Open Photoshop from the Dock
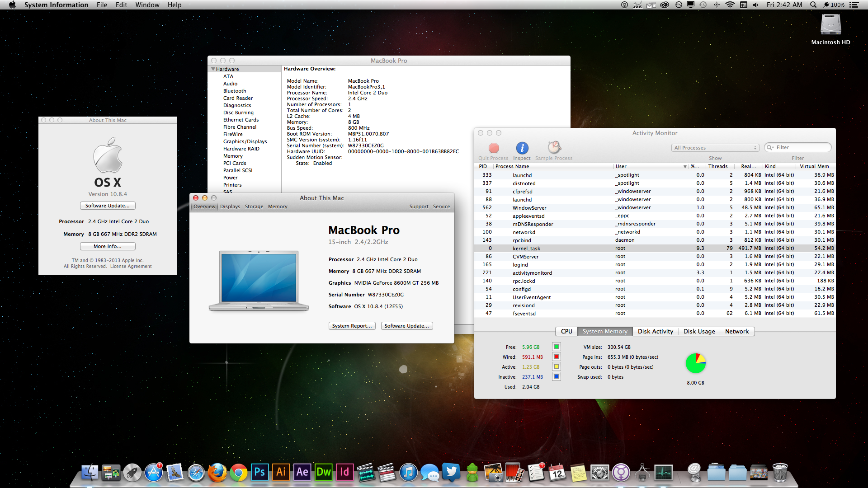The image size is (868, 488). click(x=260, y=472)
